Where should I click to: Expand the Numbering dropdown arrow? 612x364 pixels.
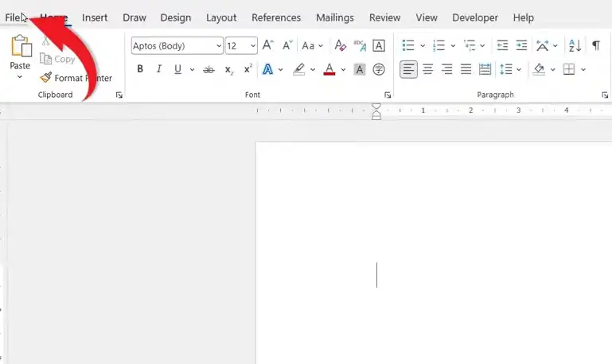(x=453, y=46)
